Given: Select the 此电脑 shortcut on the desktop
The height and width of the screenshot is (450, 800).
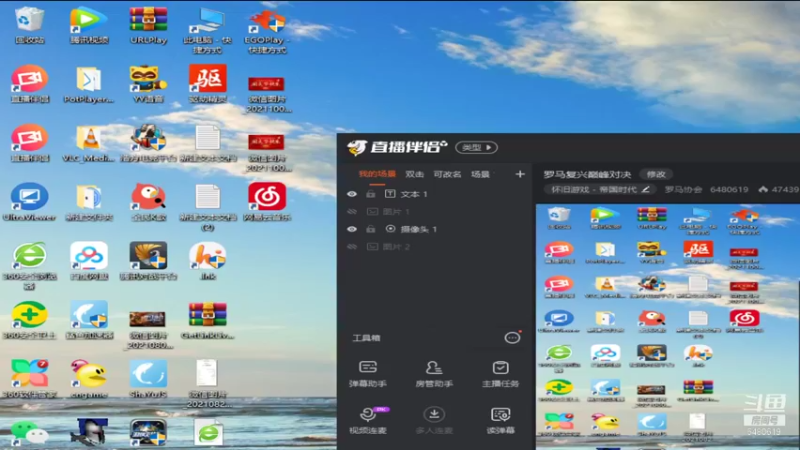Looking at the screenshot, I should (x=208, y=31).
